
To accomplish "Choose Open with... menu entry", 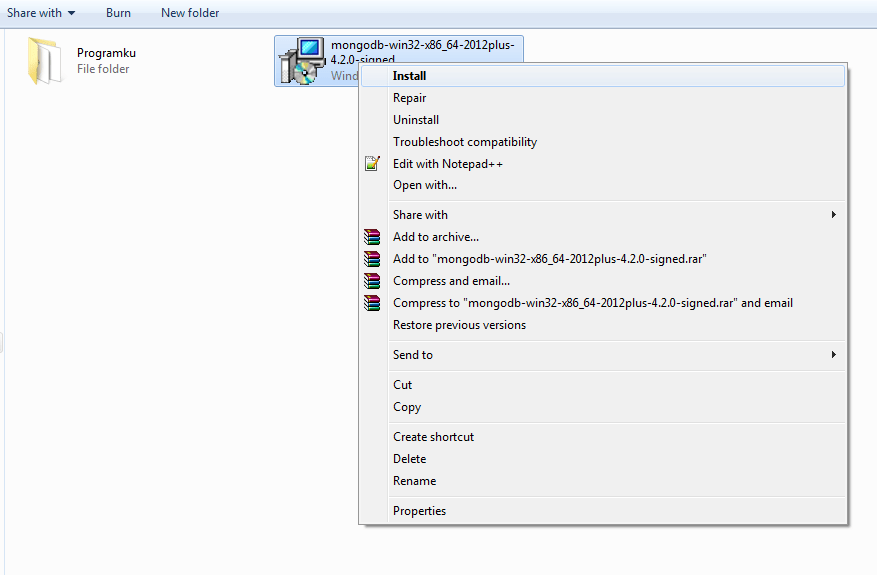I will coord(424,185).
